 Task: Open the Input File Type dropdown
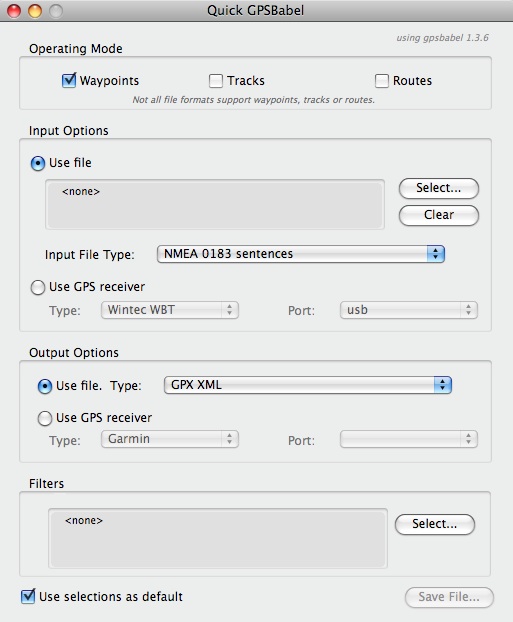pos(301,254)
